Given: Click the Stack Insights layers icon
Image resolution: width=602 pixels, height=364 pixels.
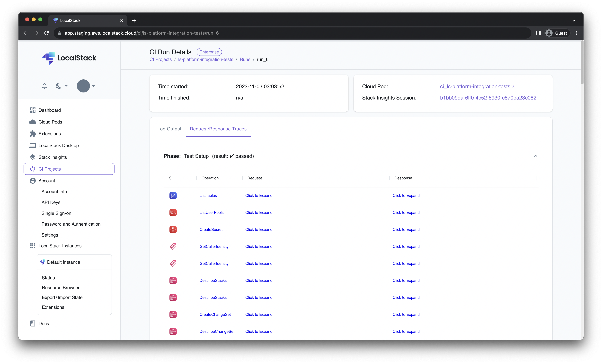Looking at the screenshot, I should click(x=33, y=157).
